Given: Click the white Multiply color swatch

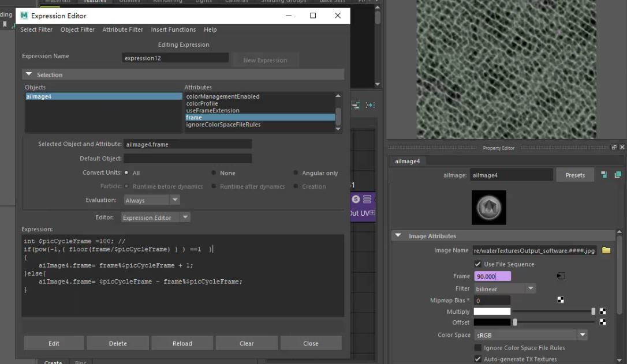Looking at the screenshot, I should point(492,312).
